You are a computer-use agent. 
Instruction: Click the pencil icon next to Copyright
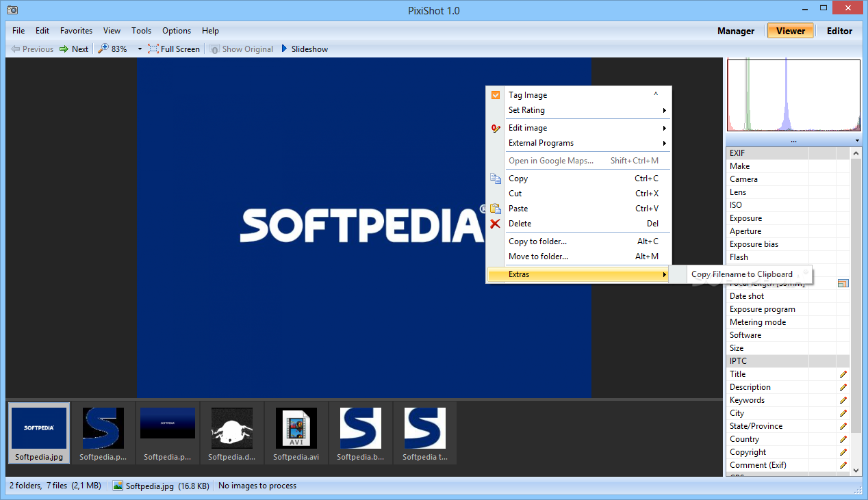843,452
